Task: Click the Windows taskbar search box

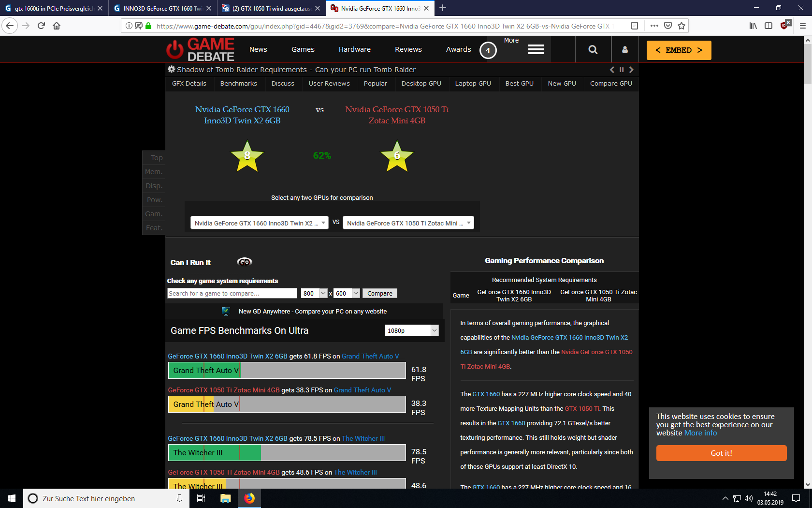Action: point(106,498)
